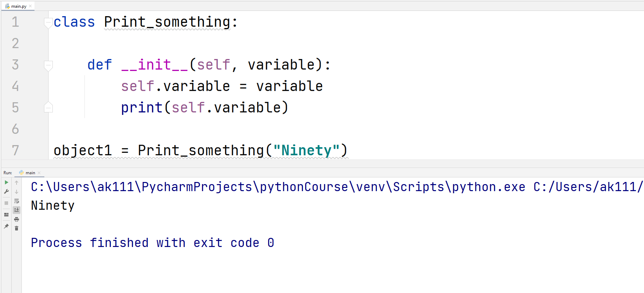Click the up arrow in Run console toolbar
The height and width of the screenshot is (293, 644).
click(17, 183)
